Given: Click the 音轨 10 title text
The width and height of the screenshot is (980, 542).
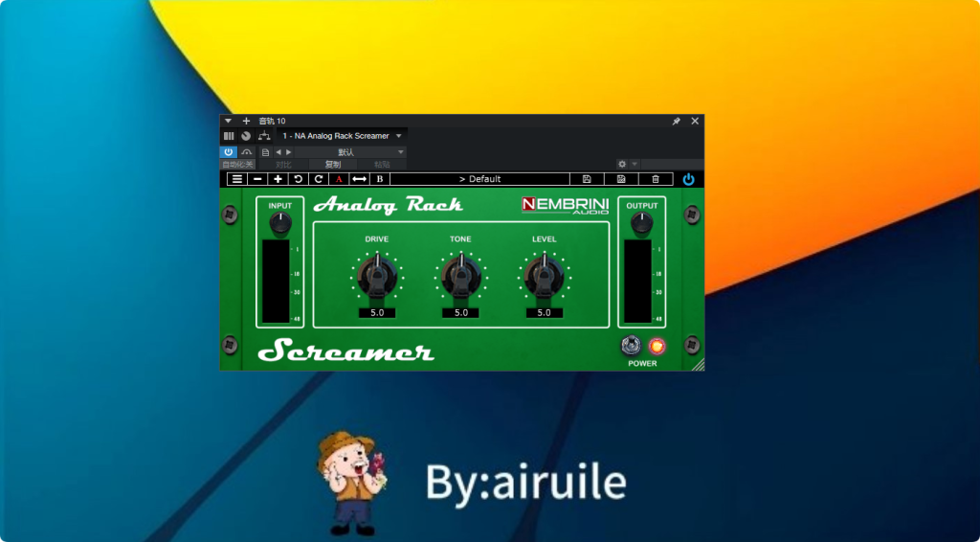Looking at the screenshot, I should click(x=272, y=122).
